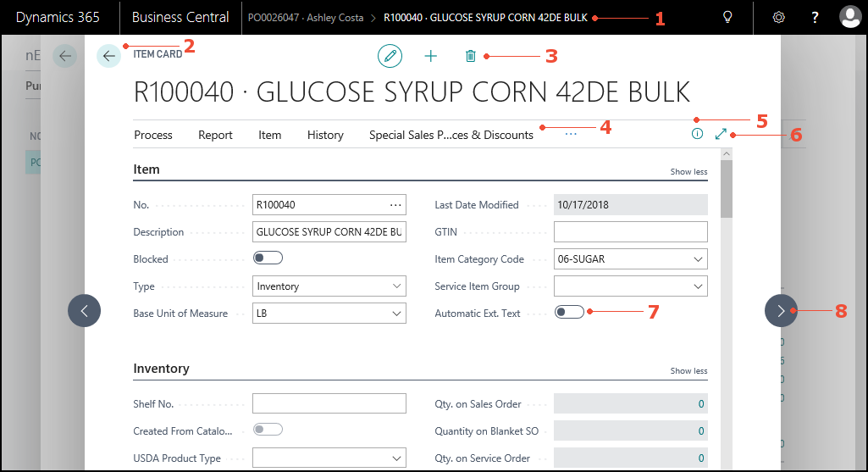Open the FactBox information pane icon
This screenshot has width=868, height=472.
(x=697, y=134)
